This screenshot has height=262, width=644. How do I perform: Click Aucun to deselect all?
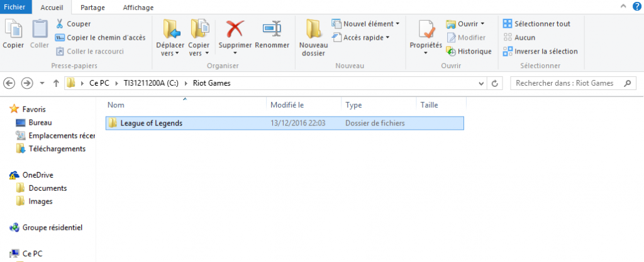pyautogui.click(x=519, y=37)
